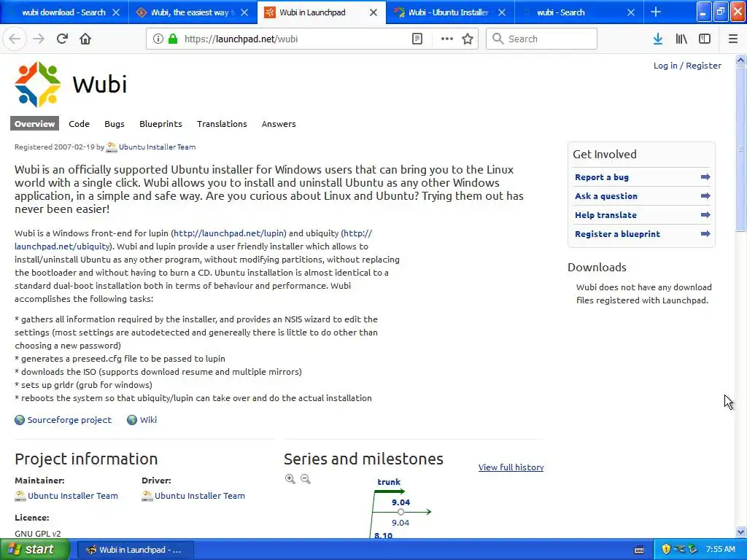Follow the http://launchpad.net/lupin link
This screenshot has height=560, width=747.
coord(229,233)
